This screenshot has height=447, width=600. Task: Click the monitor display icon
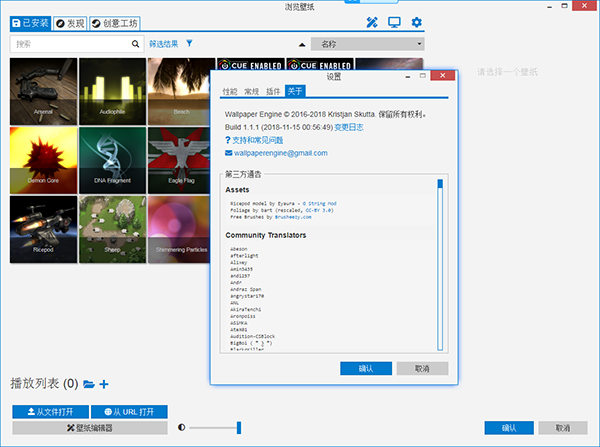(394, 23)
